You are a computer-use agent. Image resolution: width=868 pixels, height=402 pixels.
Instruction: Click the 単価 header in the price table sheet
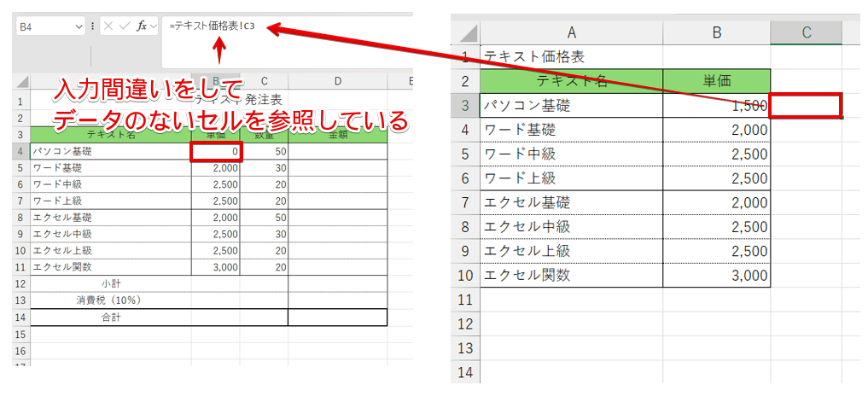716,81
